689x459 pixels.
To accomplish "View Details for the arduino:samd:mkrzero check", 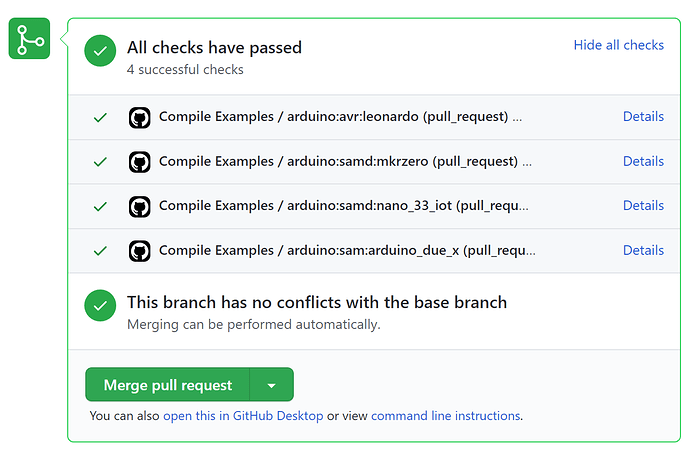I will point(643,162).
